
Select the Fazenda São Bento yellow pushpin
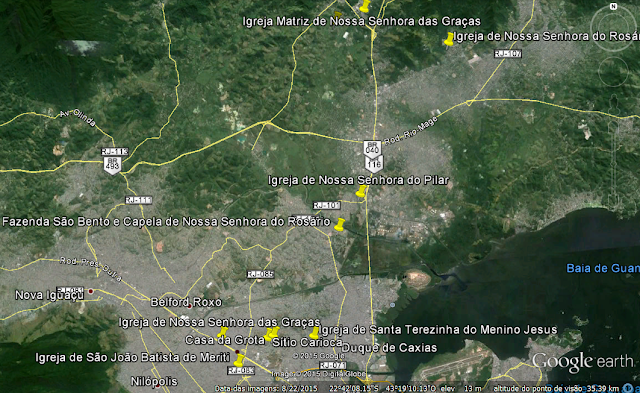(x=339, y=224)
